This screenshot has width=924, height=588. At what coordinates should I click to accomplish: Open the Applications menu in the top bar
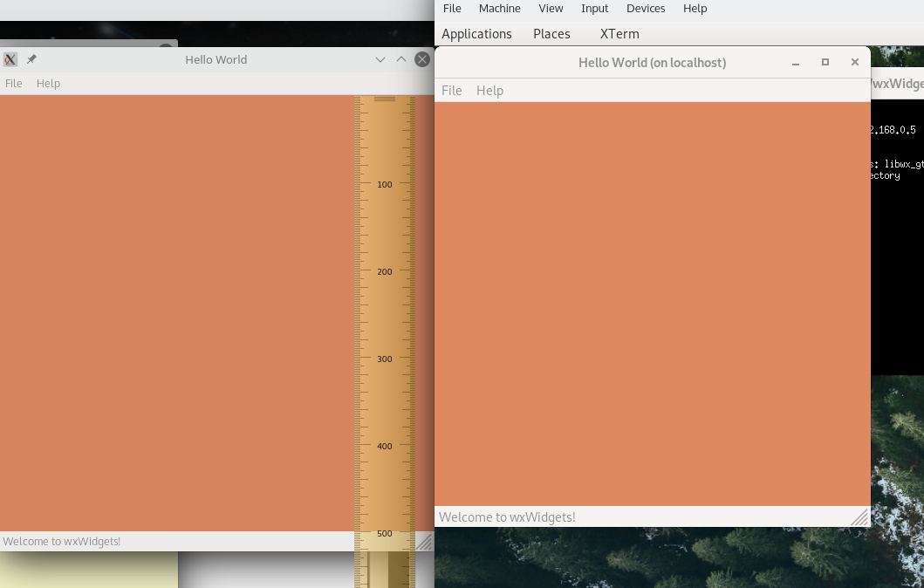(476, 33)
